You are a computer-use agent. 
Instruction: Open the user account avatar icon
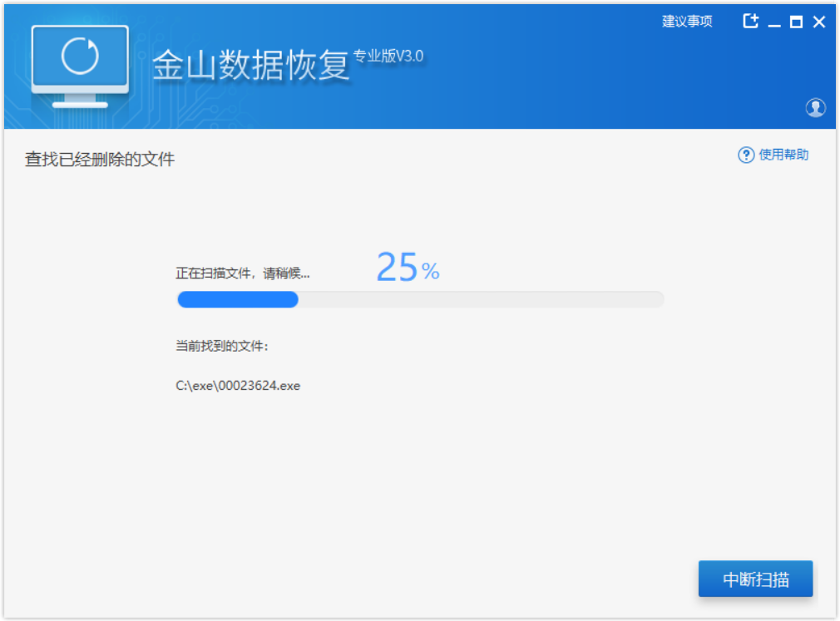click(x=815, y=107)
